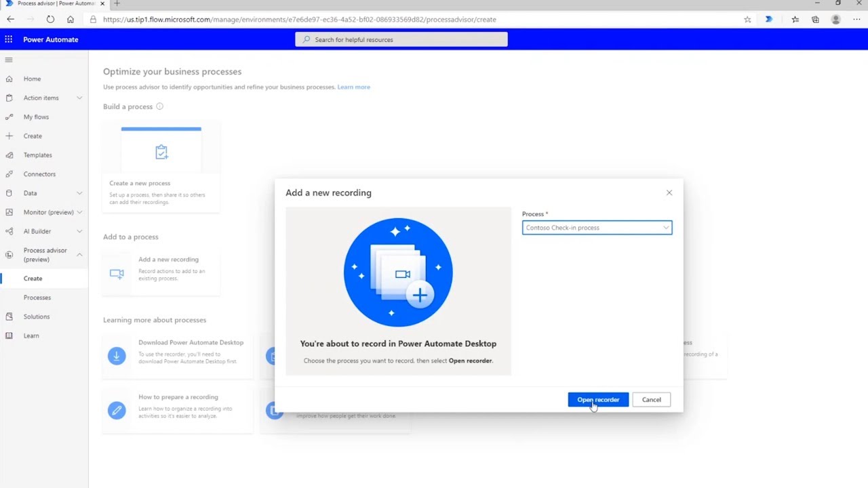
Task: Open the browser Collections icon
Action: [x=815, y=20]
